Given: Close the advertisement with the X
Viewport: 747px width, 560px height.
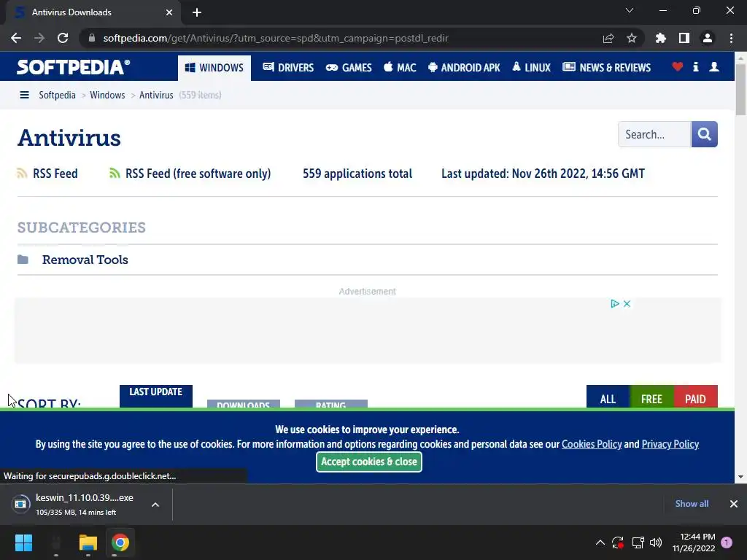Looking at the screenshot, I should (627, 304).
